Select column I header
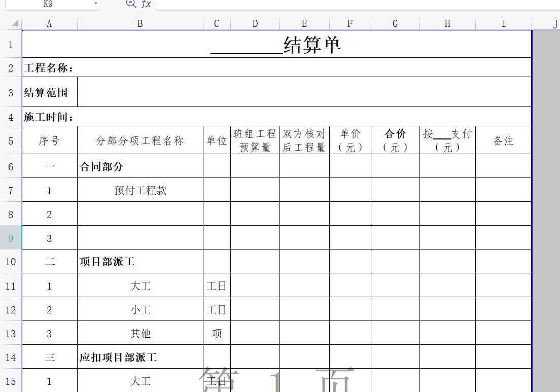 tap(503, 24)
